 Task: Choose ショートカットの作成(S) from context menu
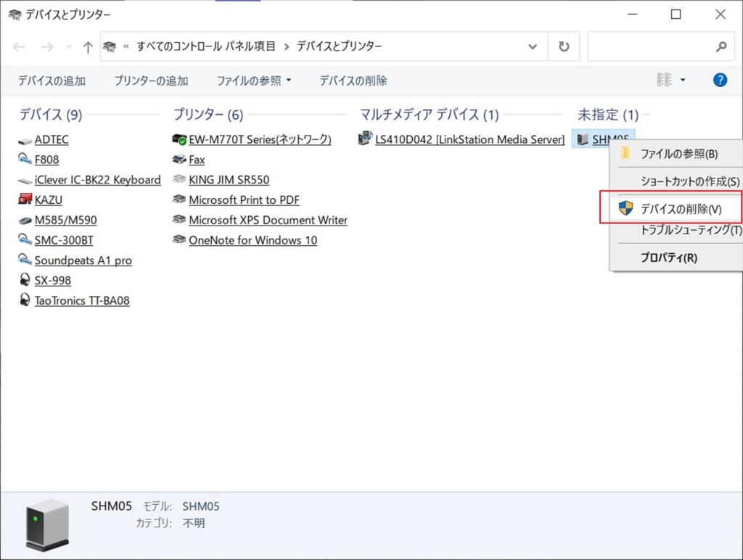(x=689, y=181)
